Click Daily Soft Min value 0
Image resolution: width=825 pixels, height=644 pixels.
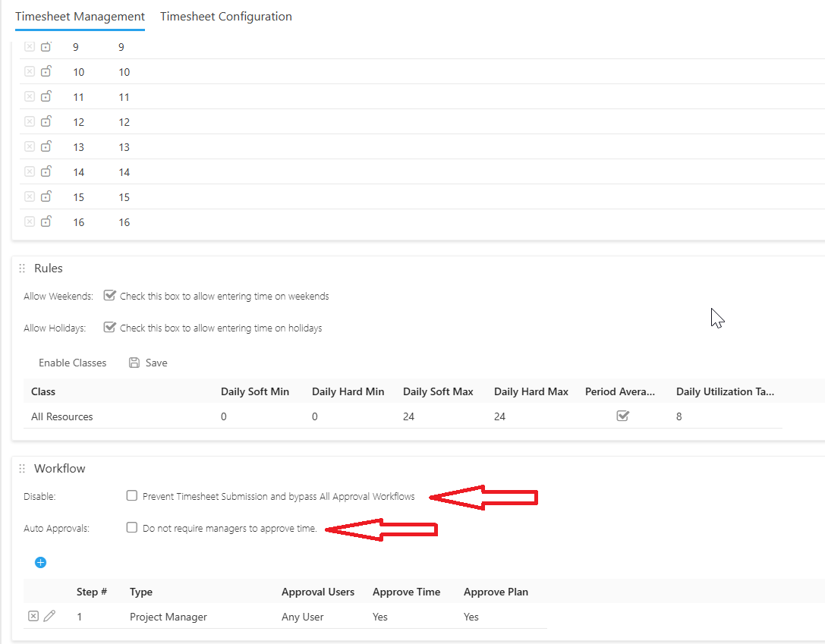(224, 416)
